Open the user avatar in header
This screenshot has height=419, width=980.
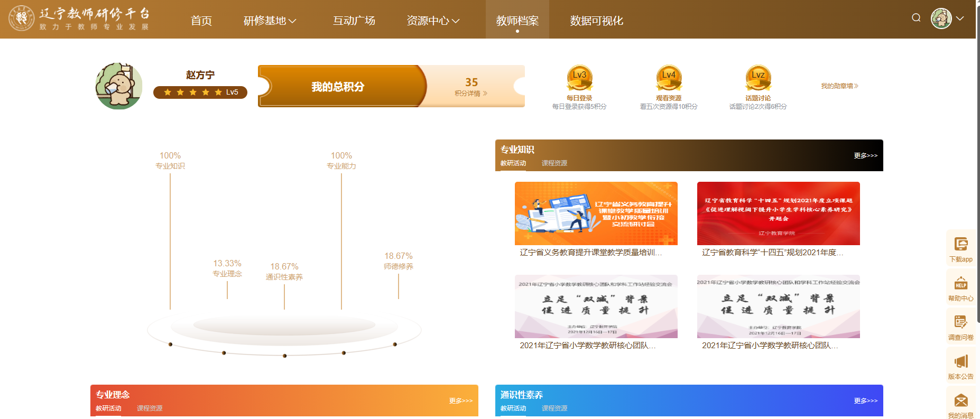941,18
